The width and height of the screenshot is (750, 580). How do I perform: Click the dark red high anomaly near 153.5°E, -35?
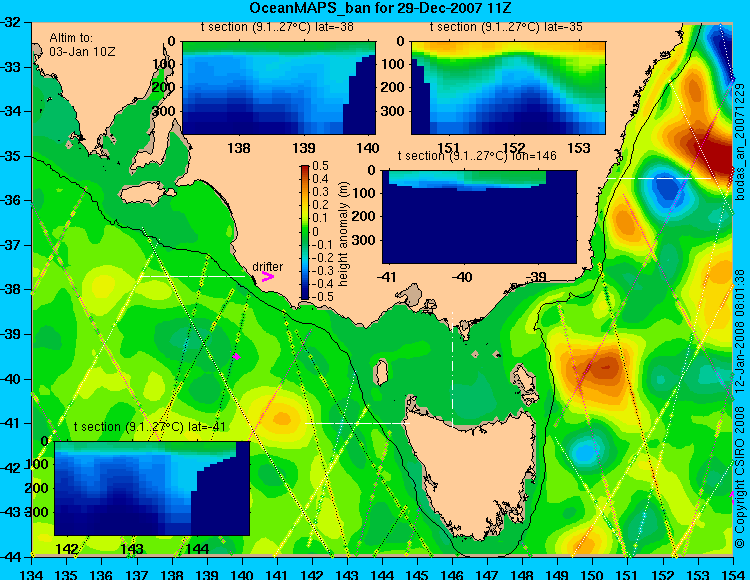pos(714,154)
